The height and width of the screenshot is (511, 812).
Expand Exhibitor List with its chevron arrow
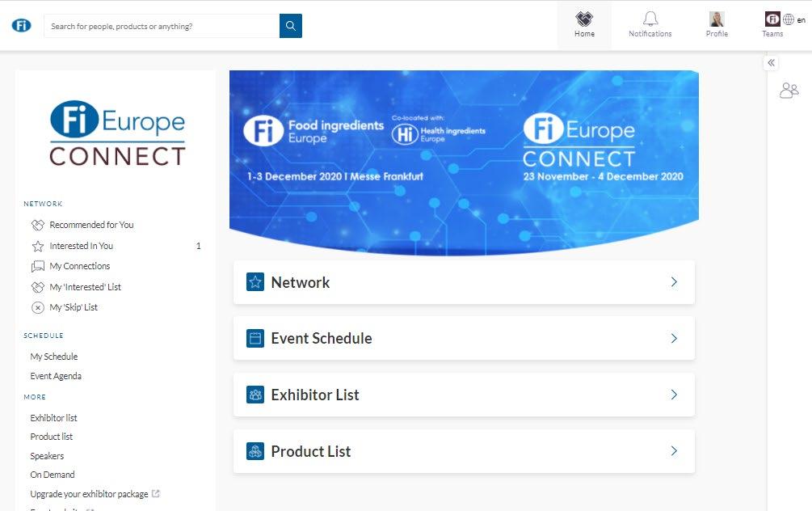(x=674, y=395)
